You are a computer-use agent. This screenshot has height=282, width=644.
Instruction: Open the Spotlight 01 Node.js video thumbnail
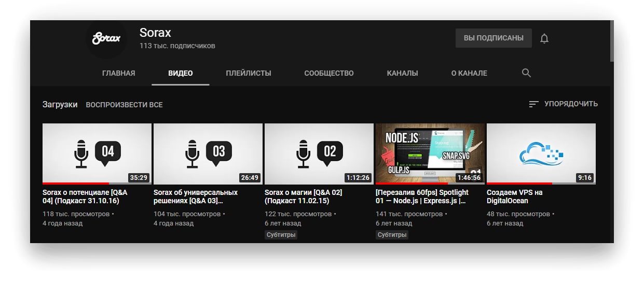tap(430, 153)
